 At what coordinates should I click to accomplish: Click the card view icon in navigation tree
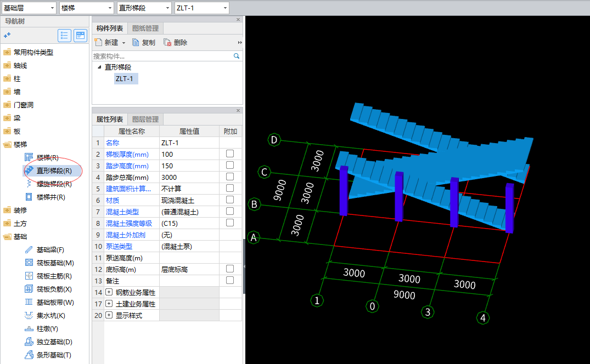(x=80, y=36)
